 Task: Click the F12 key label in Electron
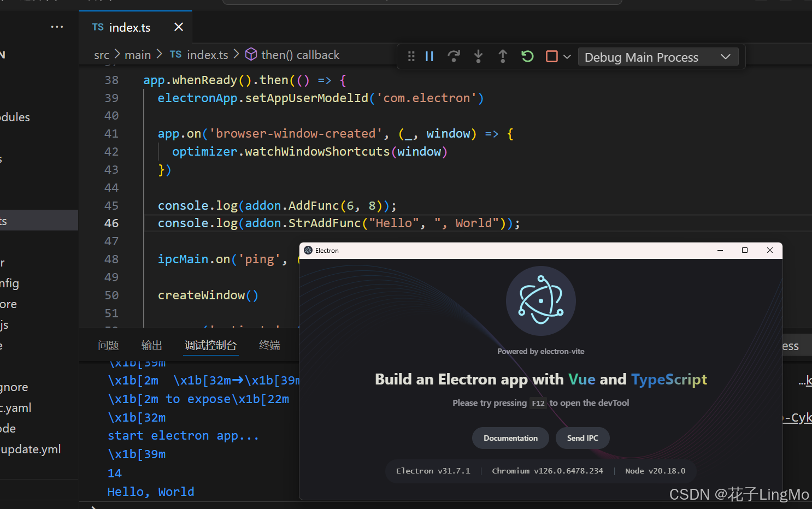538,403
